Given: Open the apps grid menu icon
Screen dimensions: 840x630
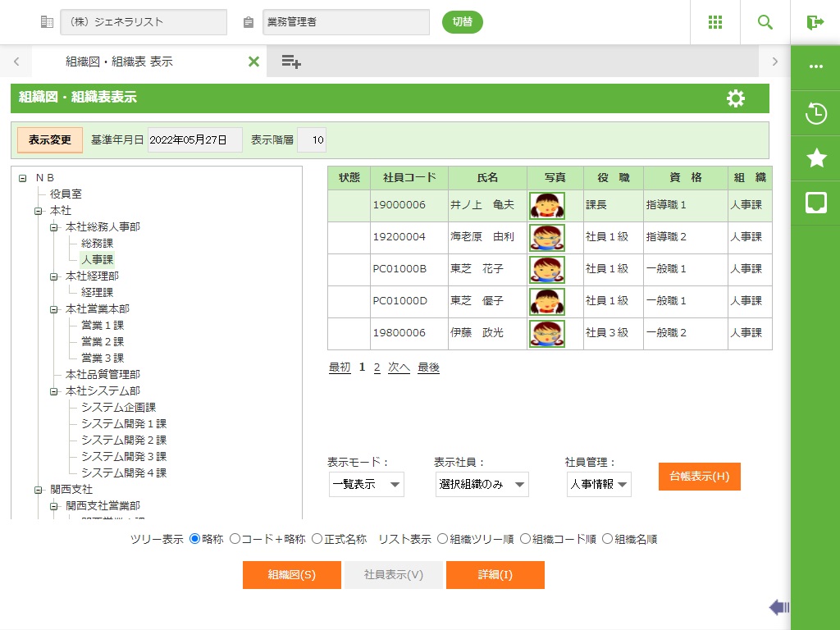Looking at the screenshot, I should point(715,22).
